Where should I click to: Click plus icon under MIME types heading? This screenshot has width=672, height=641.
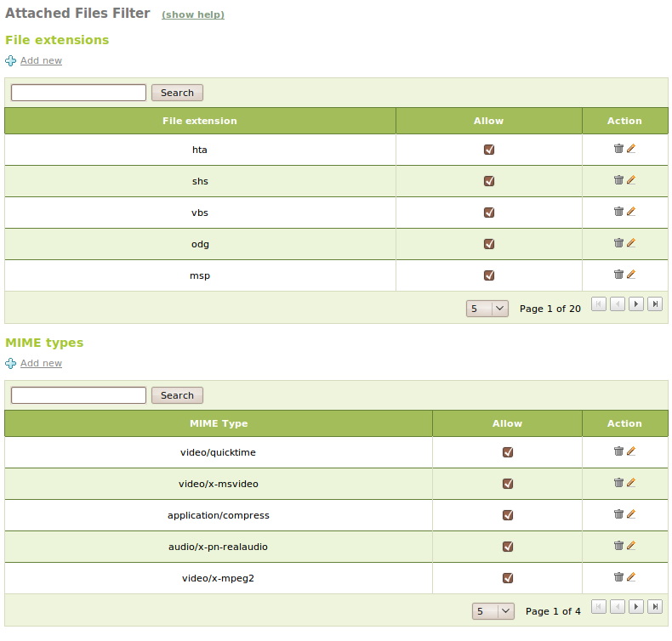11,364
